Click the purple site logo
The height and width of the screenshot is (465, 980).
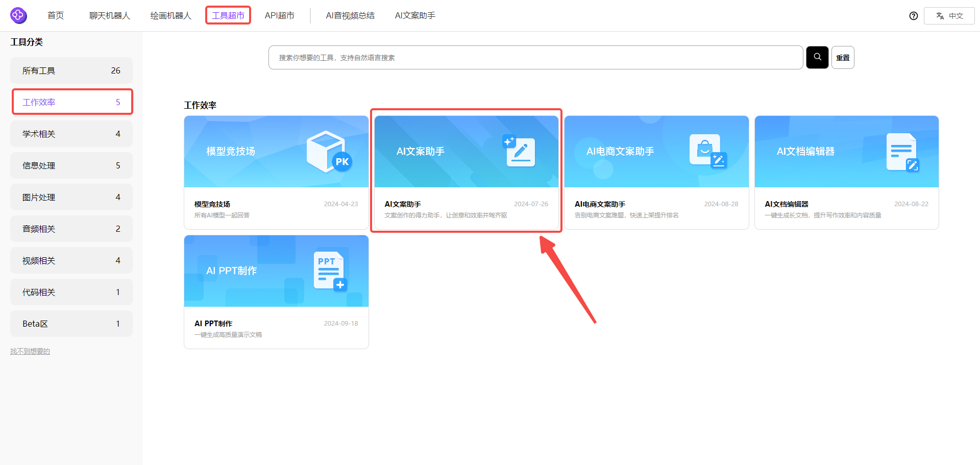(x=18, y=15)
